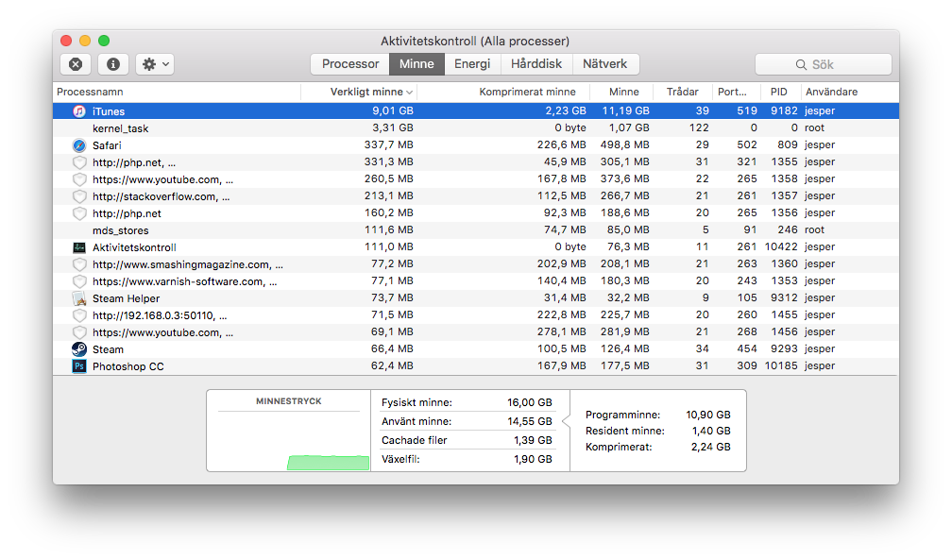Image resolution: width=952 pixels, height=560 pixels.
Task: Switch to the Nätverk tab
Action: (x=604, y=64)
